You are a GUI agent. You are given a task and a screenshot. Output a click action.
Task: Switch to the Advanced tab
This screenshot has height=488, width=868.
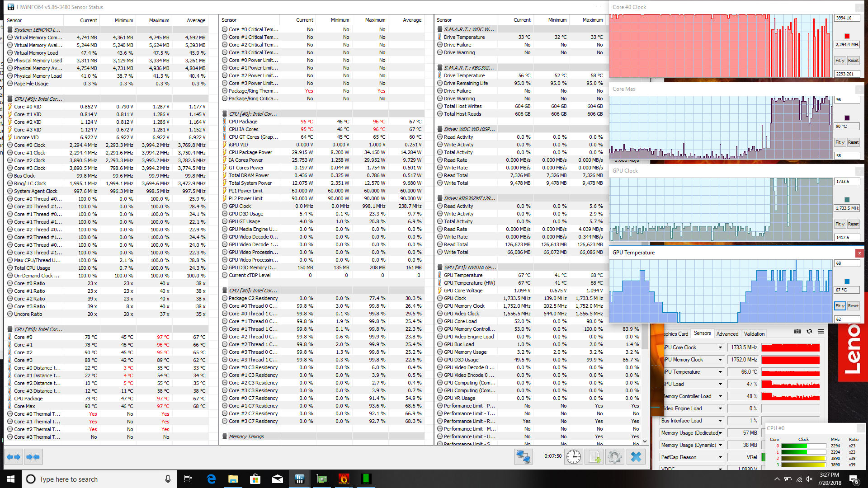point(727,334)
